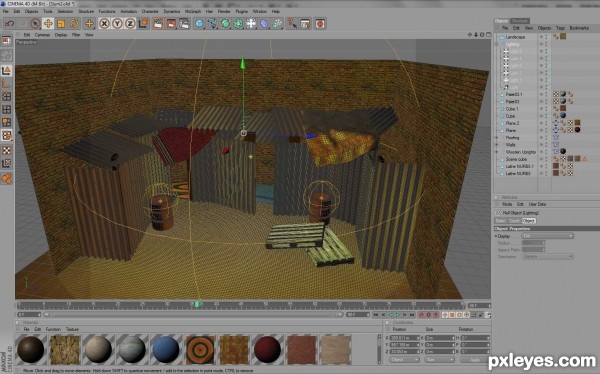The width and height of the screenshot is (600, 374).
Task: Add a Cube primitive object
Action: [199, 24]
